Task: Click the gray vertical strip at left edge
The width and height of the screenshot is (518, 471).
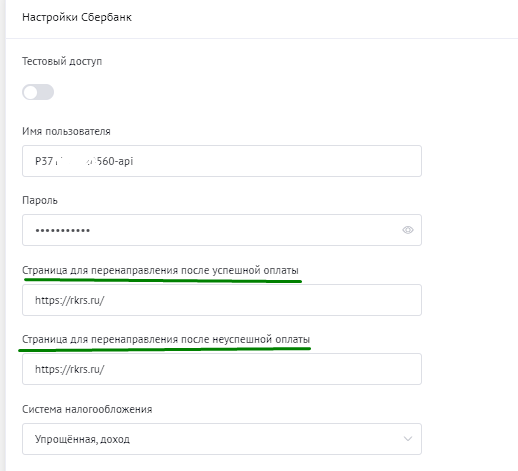Action: click(3, 235)
